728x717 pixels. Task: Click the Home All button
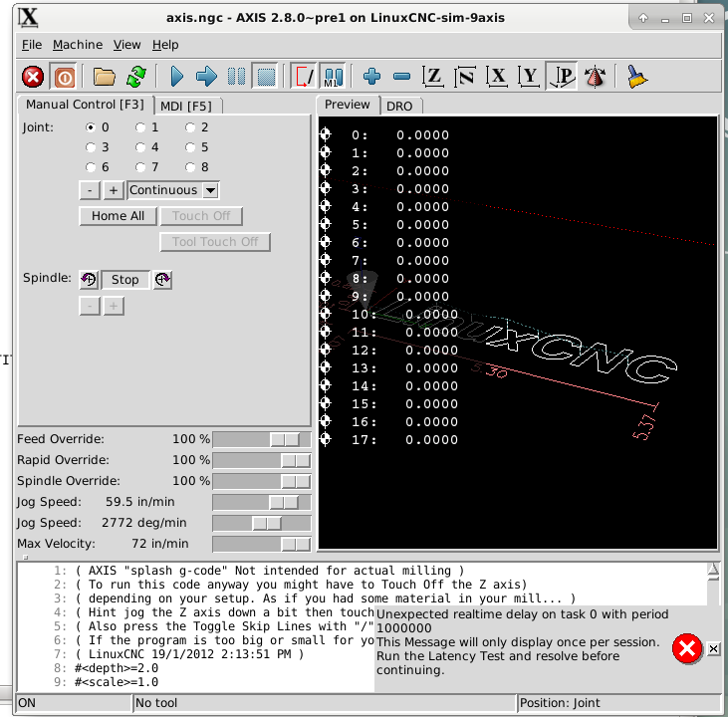point(118,216)
